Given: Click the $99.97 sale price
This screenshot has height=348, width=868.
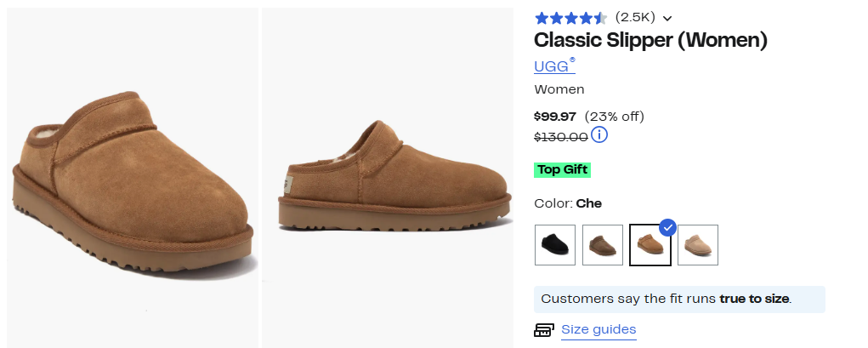Looking at the screenshot, I should point(554,117).
